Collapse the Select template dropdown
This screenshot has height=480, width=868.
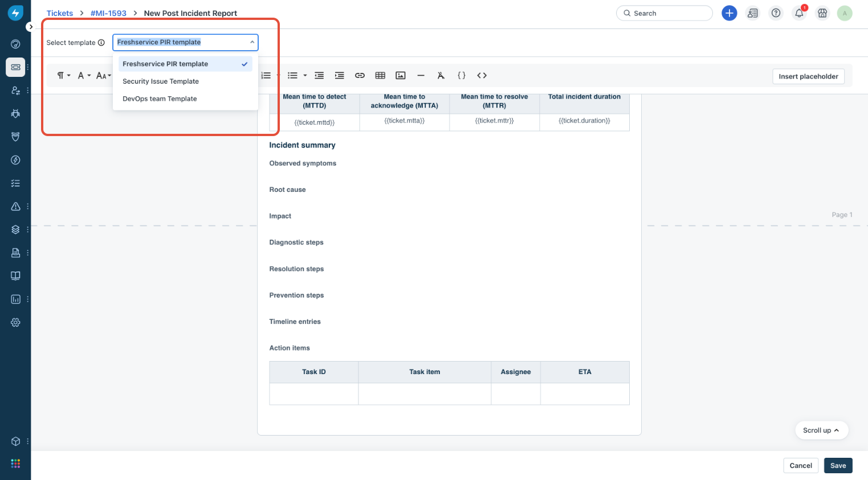click(252, 42)
